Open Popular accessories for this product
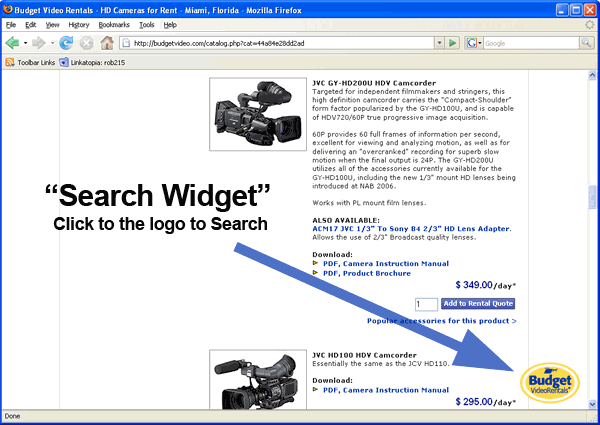 pyautogui.click(x=442, y=321)
